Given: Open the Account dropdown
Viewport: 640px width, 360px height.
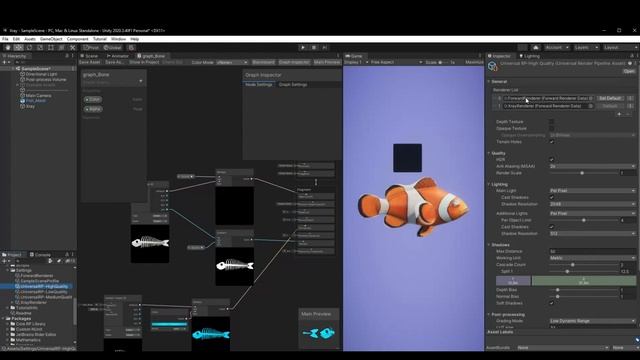Looking at the screenshot, I should coord(557,48).
